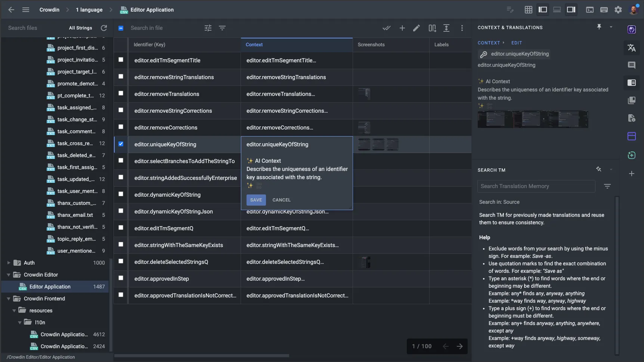
Task: Open the 1 language breadcrumb
Action: tap(89, 10)
